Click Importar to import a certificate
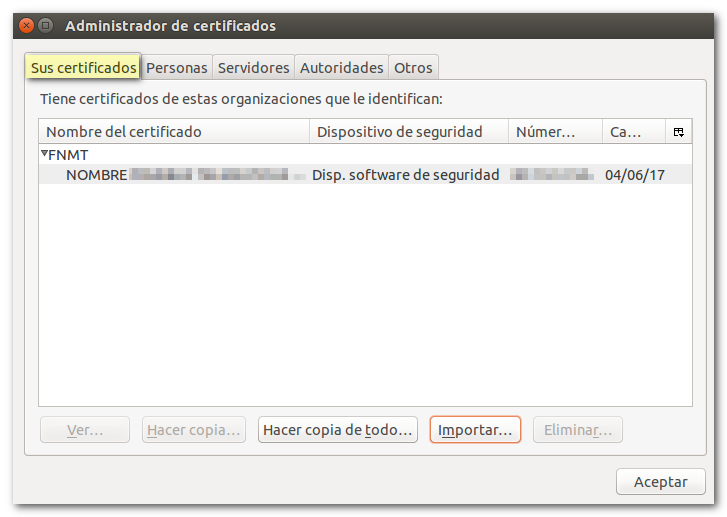This screenshot has height=517, width=727. (475, 431)
